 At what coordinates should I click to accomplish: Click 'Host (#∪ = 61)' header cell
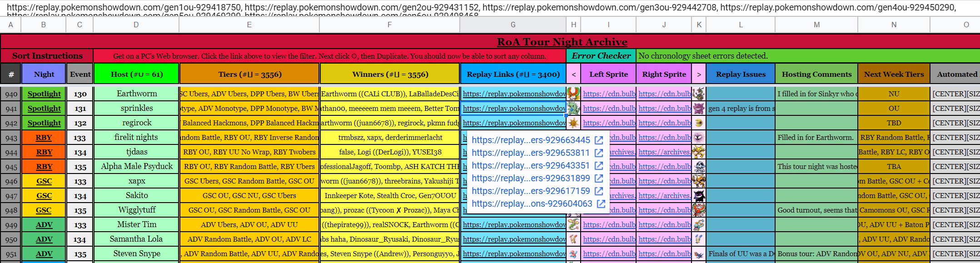coord(136,74)
